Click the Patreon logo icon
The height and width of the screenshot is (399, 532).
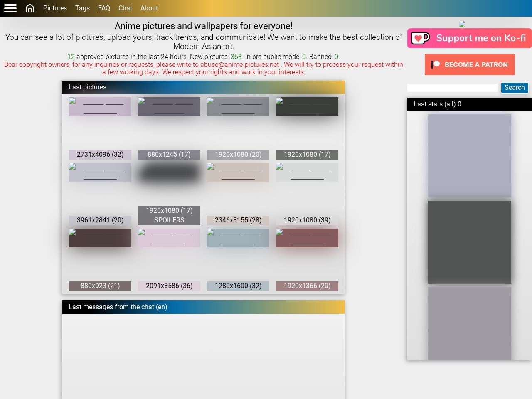tap(436, 64)
